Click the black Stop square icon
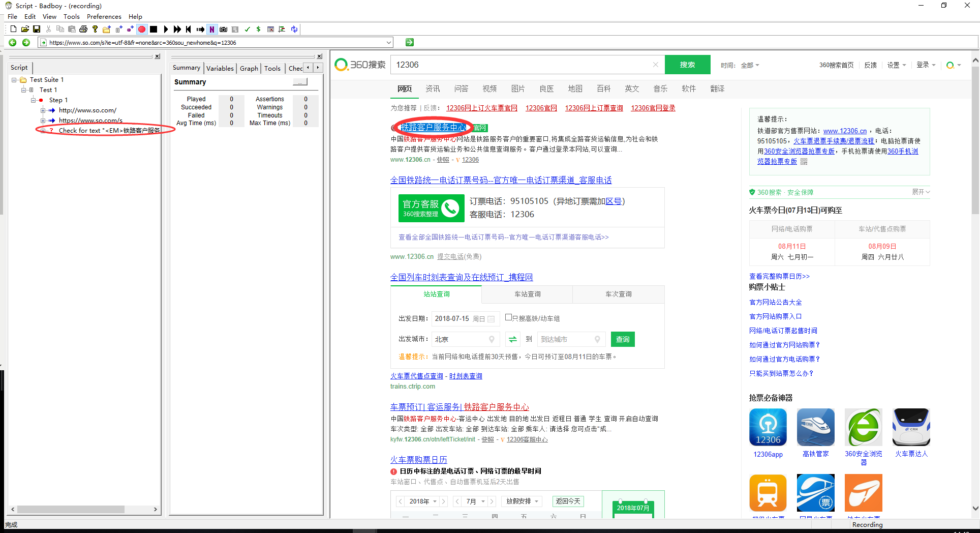Viewport: 980px width, 533px height. coord(154,29)
